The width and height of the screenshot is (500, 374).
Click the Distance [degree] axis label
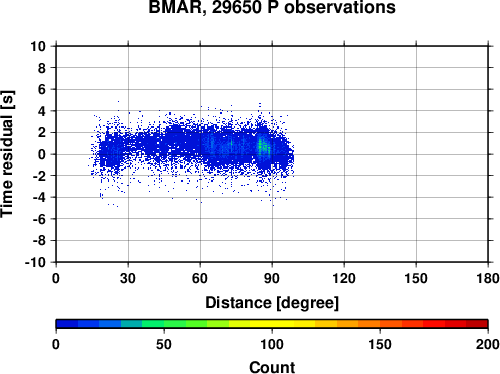click(272, 303)
